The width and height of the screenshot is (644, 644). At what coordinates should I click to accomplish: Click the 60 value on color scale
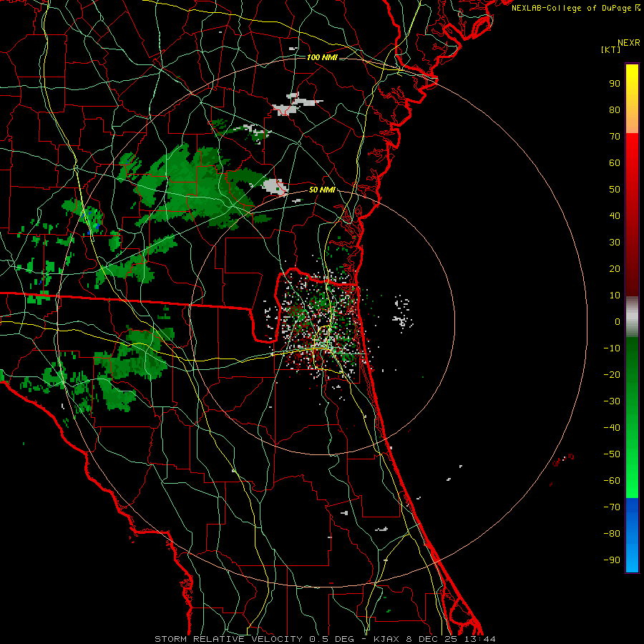(615, 162)
